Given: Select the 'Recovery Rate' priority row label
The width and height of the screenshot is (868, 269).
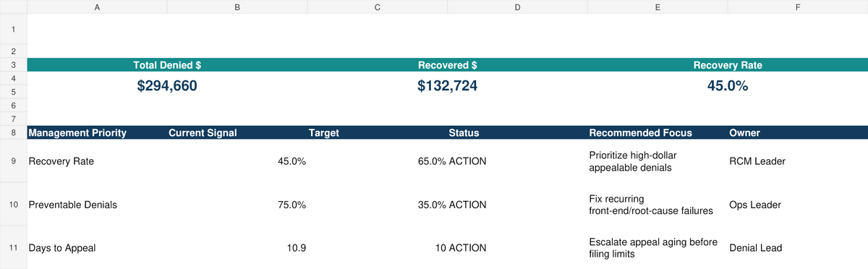Looking at the screenshot, I should click(x=96, y=161).
